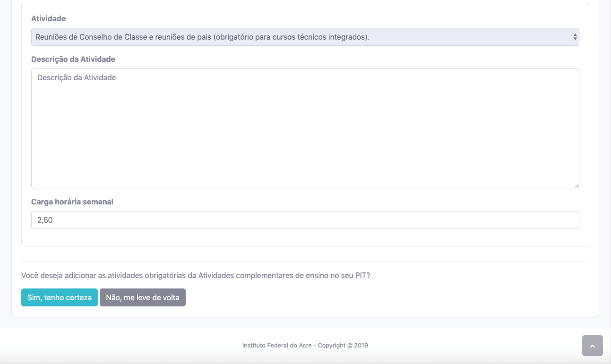Click the '2,50' value in the hours field
611x364 pixels.
tap(45, 220)
